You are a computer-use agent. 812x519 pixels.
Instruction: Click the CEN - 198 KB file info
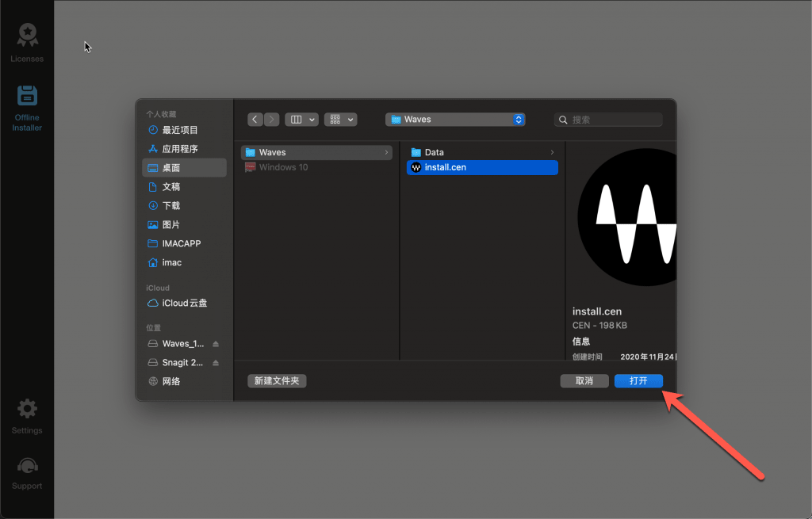pyautogui.click(x=599, y=326)
